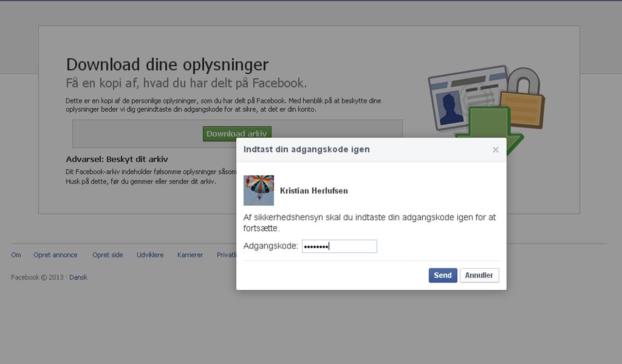622x364 pixels.
Task: Click the Facebook © 2013 text
Action: tap(37, 277)
